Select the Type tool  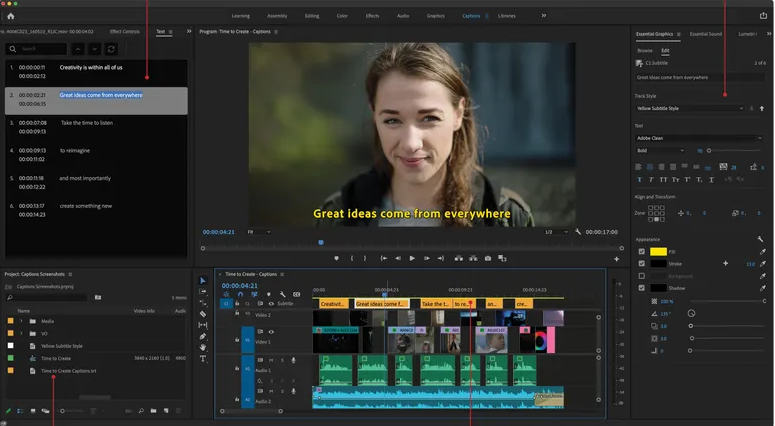click(203, 359)
